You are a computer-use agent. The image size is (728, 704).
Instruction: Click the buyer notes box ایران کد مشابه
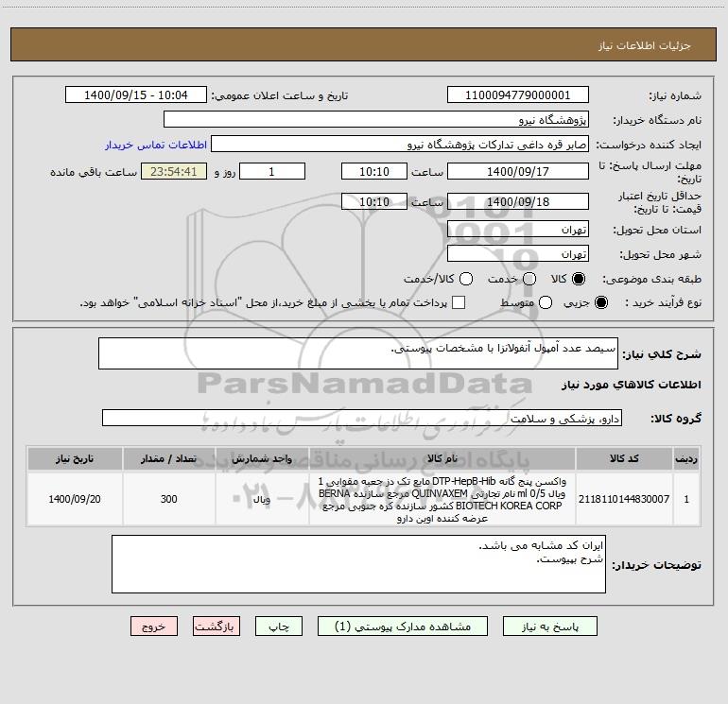point(358,564)
